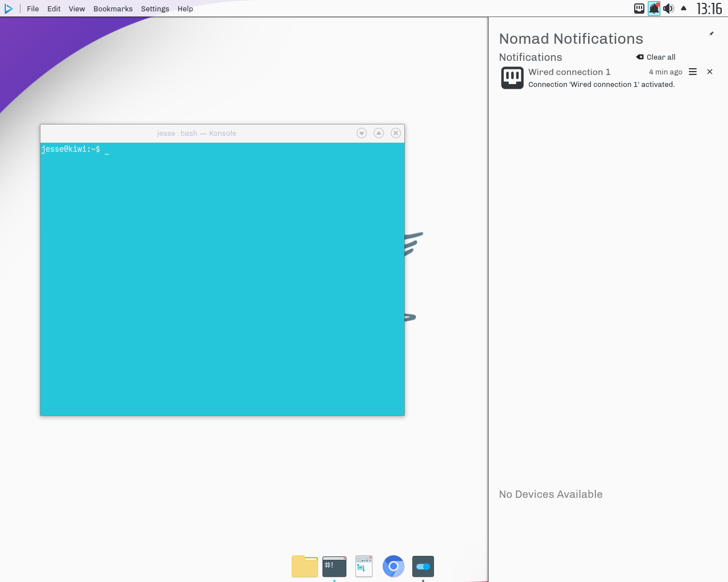Open the Bookmarks menu

[113, 9]
